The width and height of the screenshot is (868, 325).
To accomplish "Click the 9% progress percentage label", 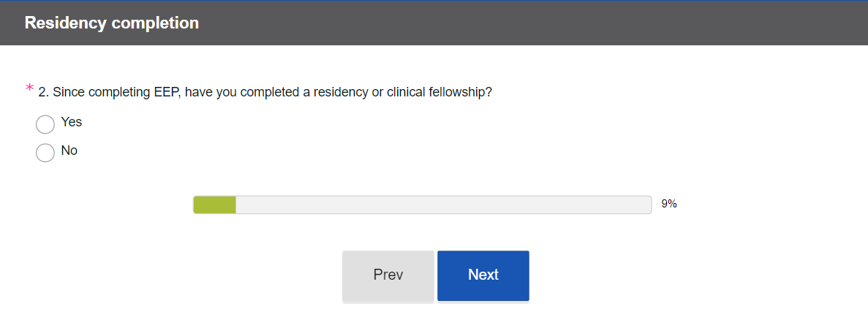I will 669,204.
